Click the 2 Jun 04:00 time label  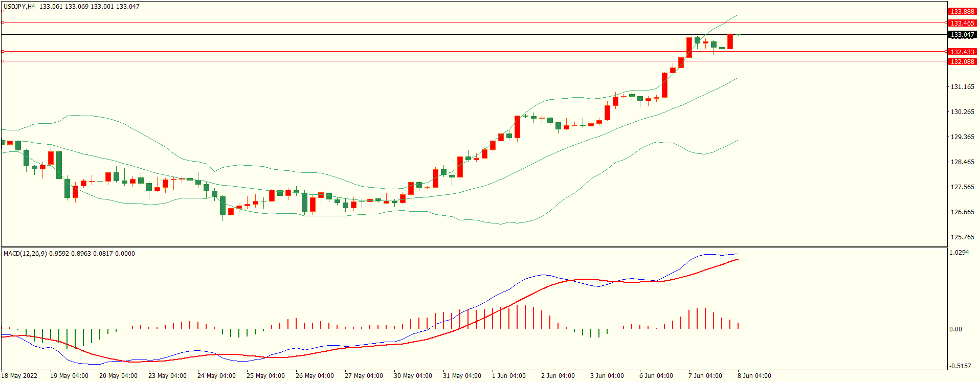(x=558, y=376)
